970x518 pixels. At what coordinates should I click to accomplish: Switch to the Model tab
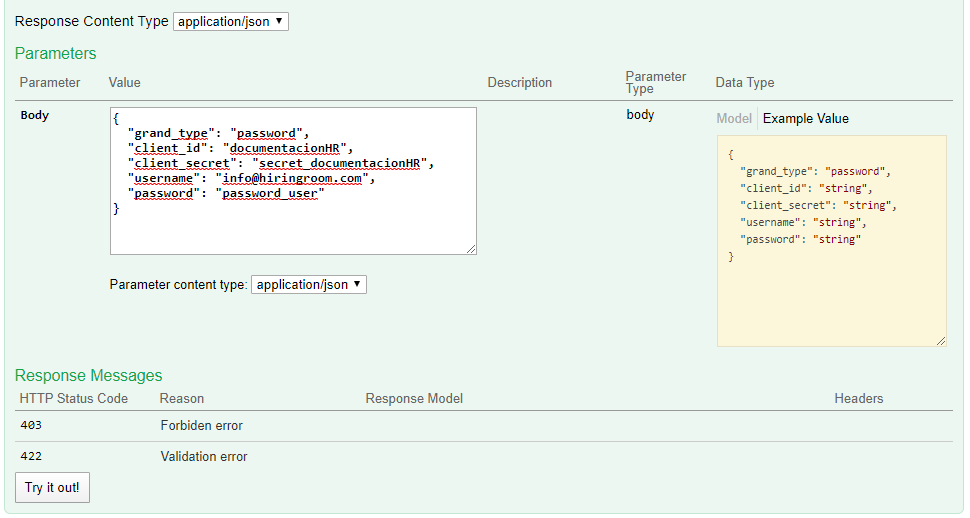[734, 119]
